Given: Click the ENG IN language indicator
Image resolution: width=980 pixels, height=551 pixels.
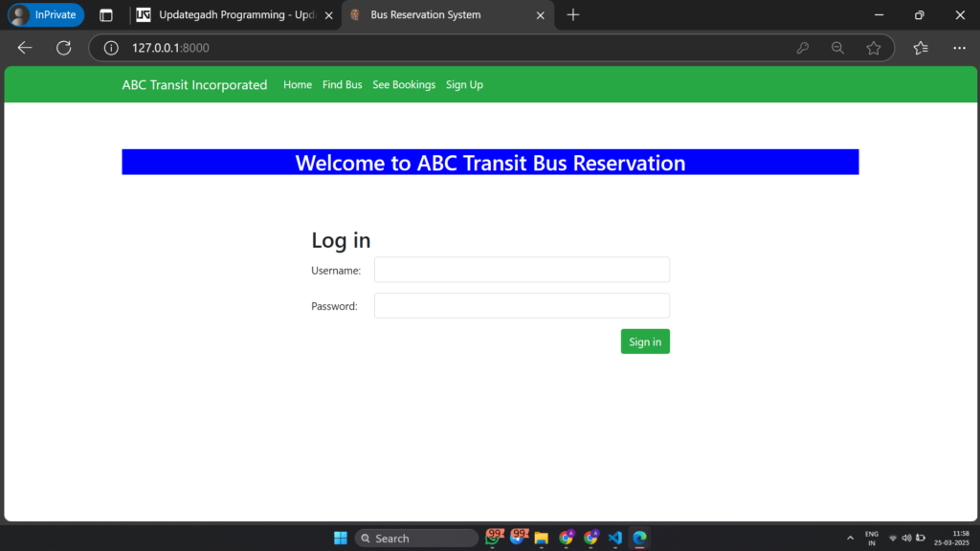Looking at the screenshot, I should pyautogui.click(x=871, y=539).
